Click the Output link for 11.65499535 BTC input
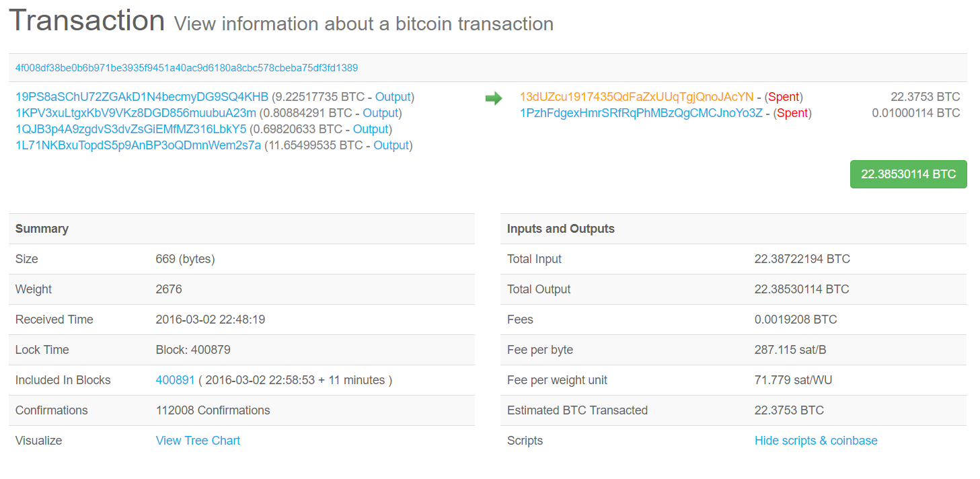Image resolution: width=980 pixels, height=479 pixels. click(x=391, y=145)
